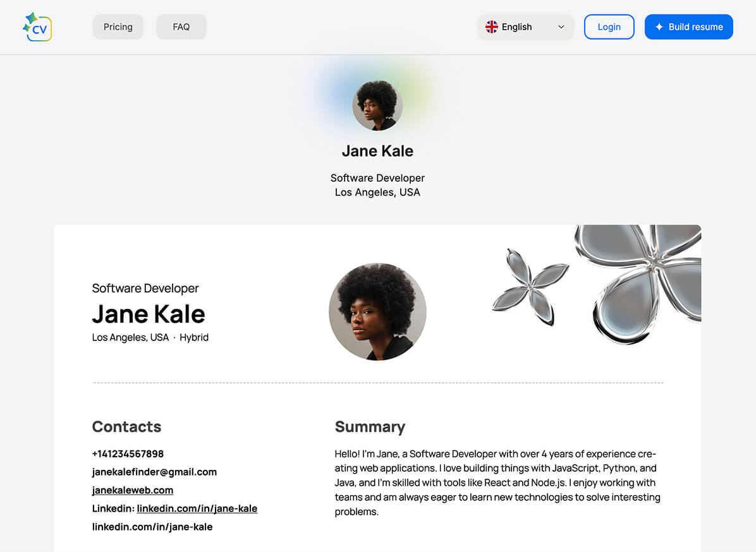Click the sparkle icon on Build resume
Viewport: 756px width, 552px height.
tap(659, 27)
